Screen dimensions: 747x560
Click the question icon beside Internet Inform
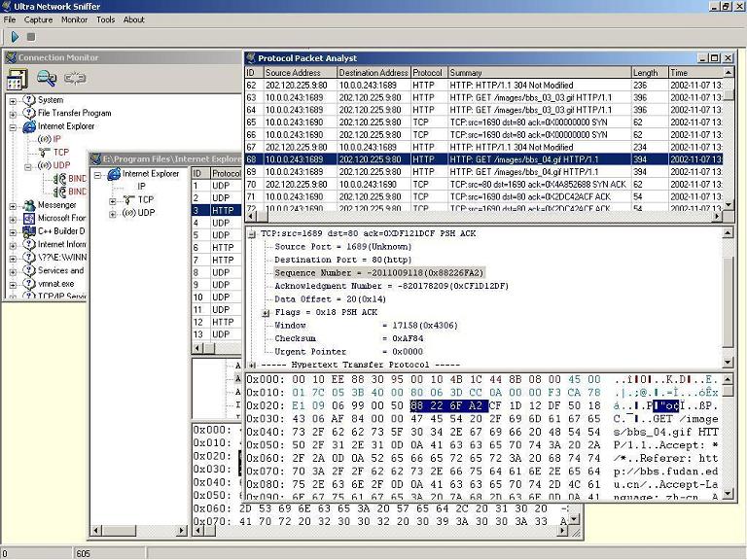tap(29, 244)
